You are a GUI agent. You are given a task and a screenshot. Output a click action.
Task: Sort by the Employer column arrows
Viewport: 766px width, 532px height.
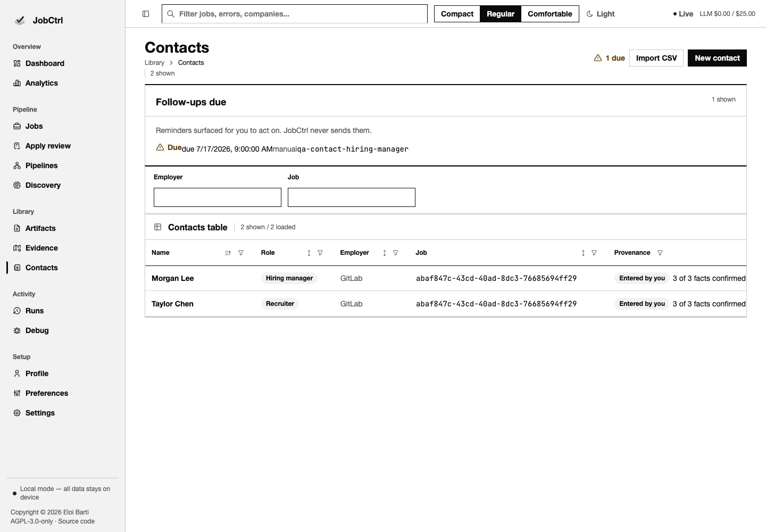coord(385,253)
